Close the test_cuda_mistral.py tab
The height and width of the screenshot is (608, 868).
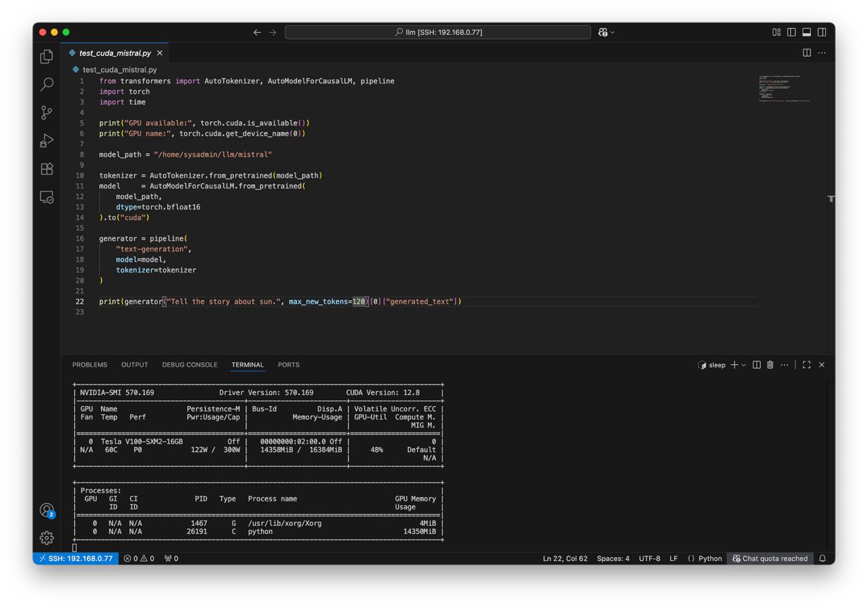160,53
